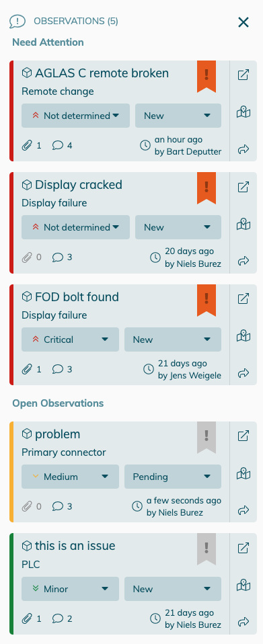The width and height of the screenshot is (263, 644).
Task: Toggle grey attention flag on problem observation
Action: 206,437
